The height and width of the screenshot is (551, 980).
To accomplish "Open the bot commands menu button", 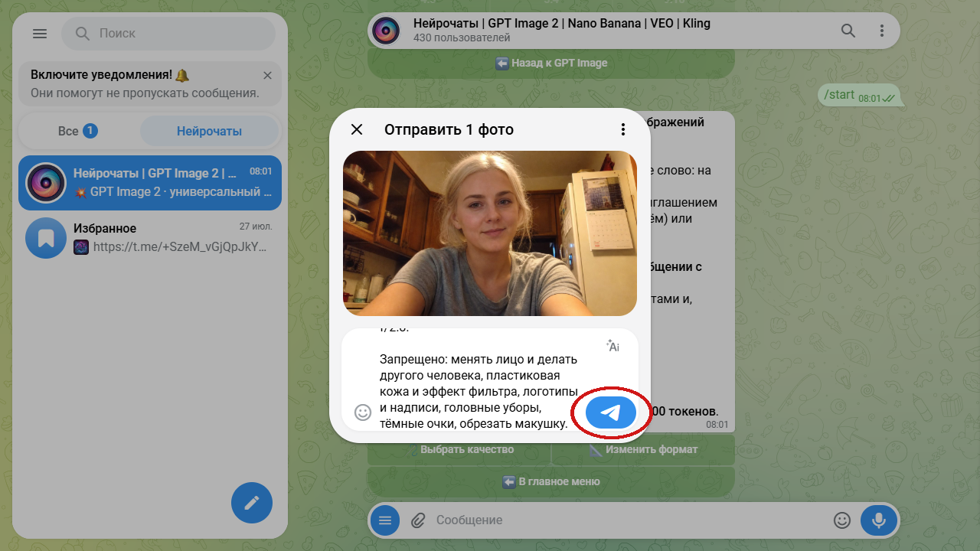I will coord(385,520).
